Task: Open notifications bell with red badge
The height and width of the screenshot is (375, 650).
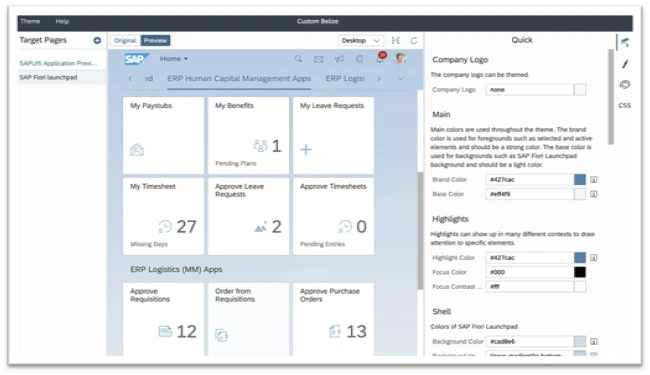Action: (380, 58)
